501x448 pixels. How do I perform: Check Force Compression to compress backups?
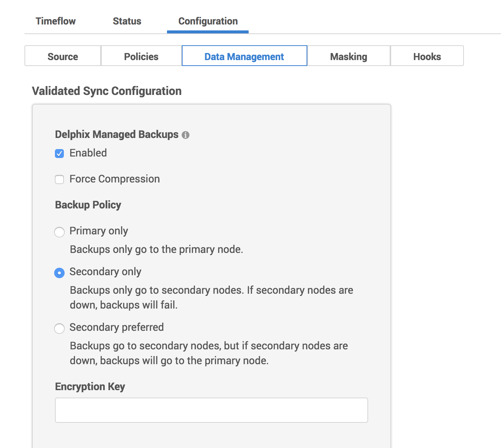click(x=59, y=179)
